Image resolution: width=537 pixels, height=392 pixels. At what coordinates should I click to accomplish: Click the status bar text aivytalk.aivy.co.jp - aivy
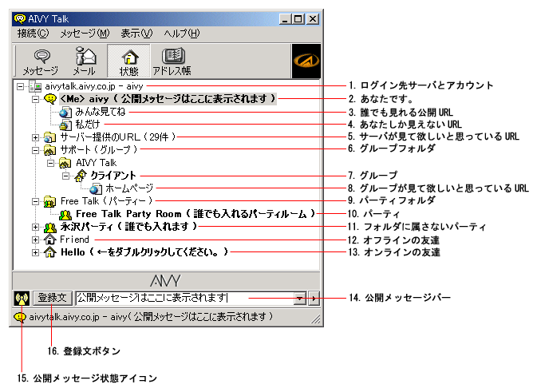coord(151,317)
